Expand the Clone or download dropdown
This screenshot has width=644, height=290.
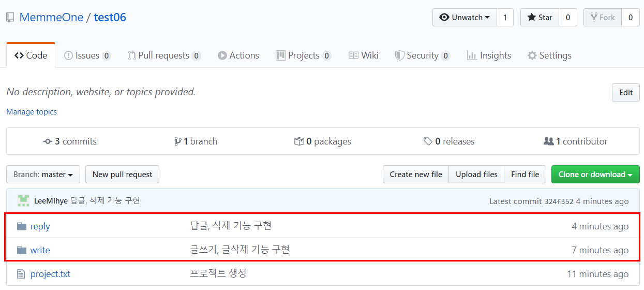(x=595, y=175)
